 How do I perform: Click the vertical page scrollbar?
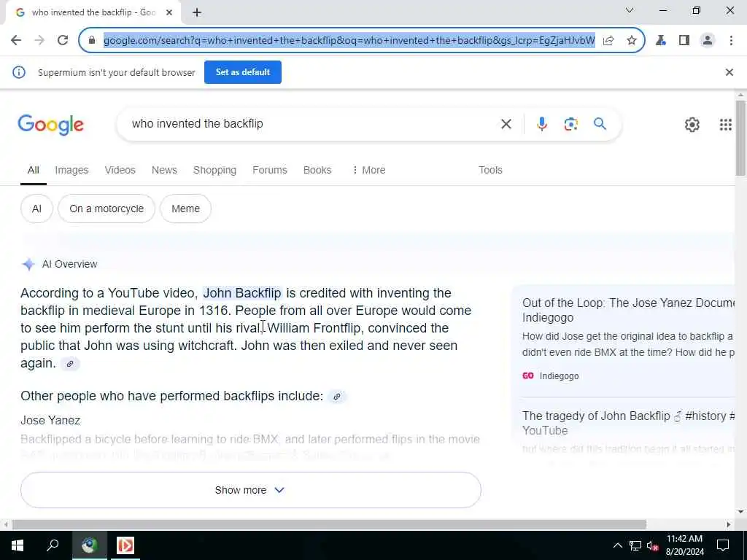click(x=740, y=138)
